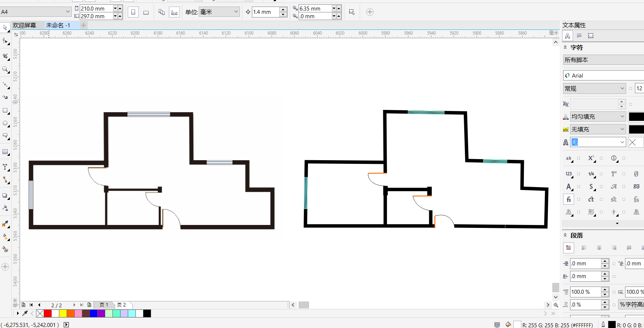Image resolution: width=644 pixels, height=328 pixels.
Task: Pick the Crop tool
Action: pos(5,56)
